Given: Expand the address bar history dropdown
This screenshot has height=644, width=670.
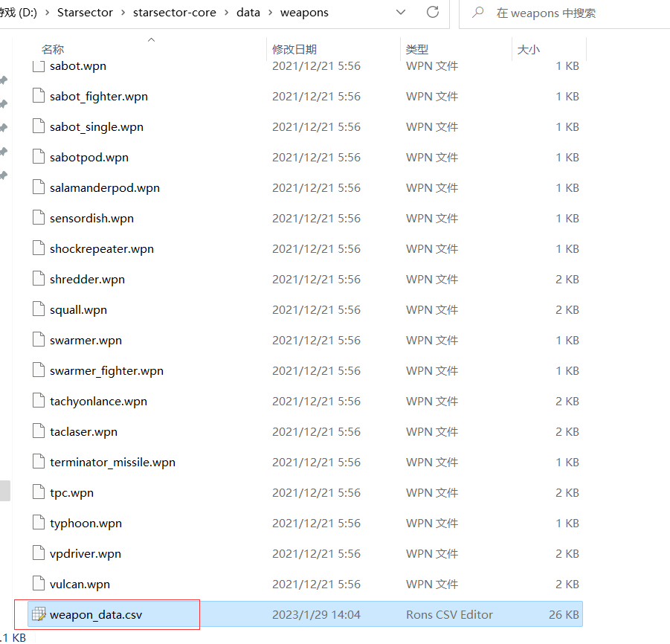Looking at the screenshot, I should click(x=401, y=13).
